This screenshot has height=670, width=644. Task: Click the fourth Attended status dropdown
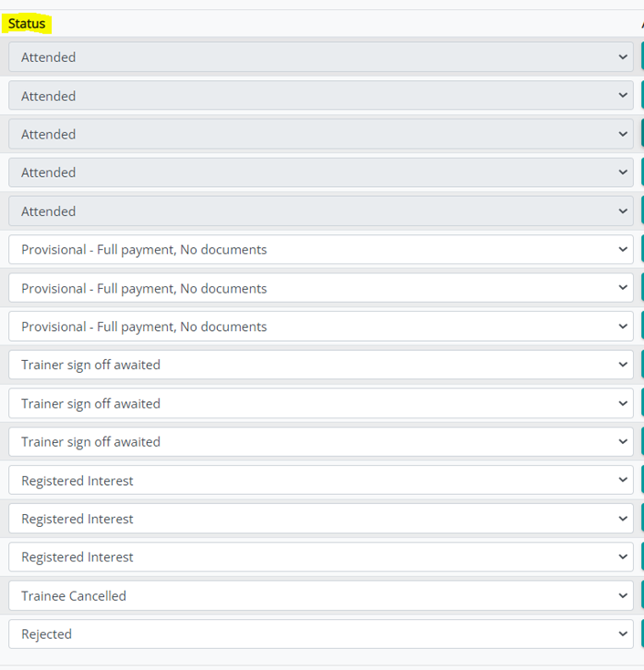320,172
